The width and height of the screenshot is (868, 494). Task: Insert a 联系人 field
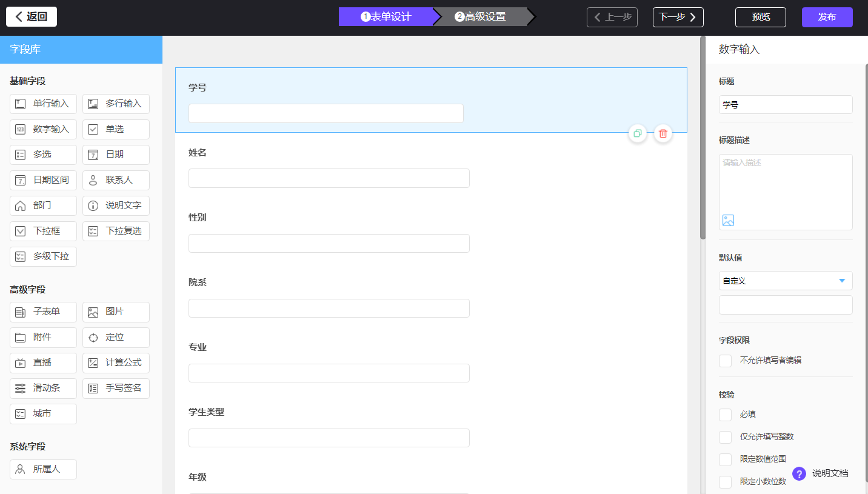[x=116, y=180]
